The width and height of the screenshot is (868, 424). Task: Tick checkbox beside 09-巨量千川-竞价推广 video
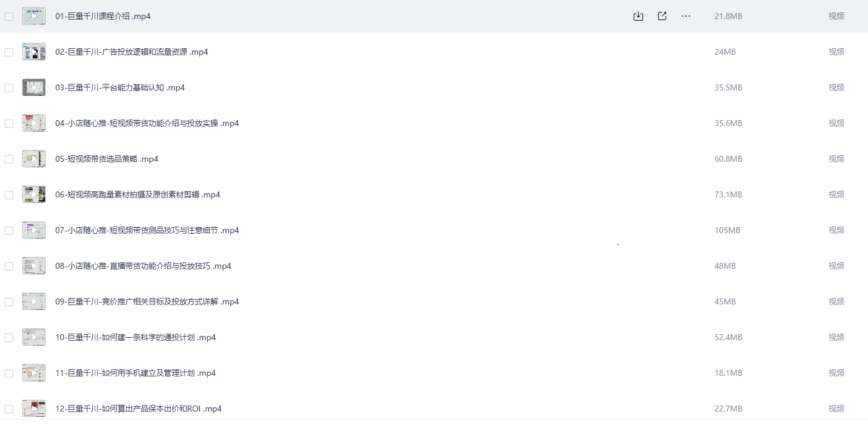click(9, 302)
